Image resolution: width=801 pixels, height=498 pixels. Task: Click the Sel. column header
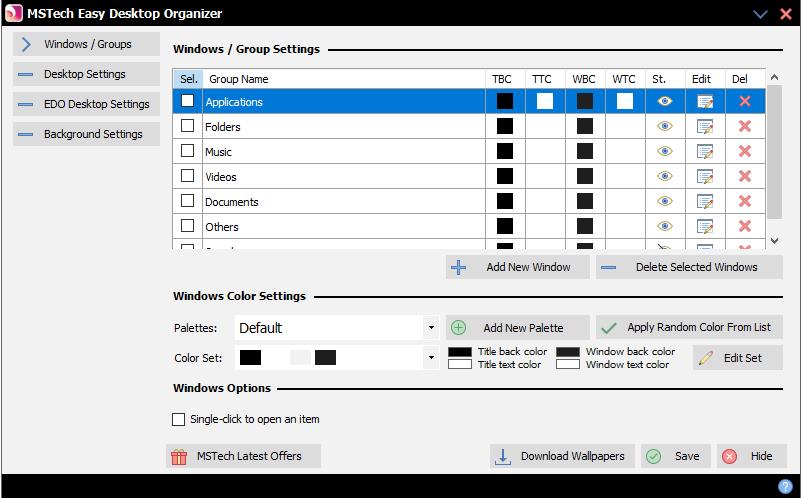point(188,79)
